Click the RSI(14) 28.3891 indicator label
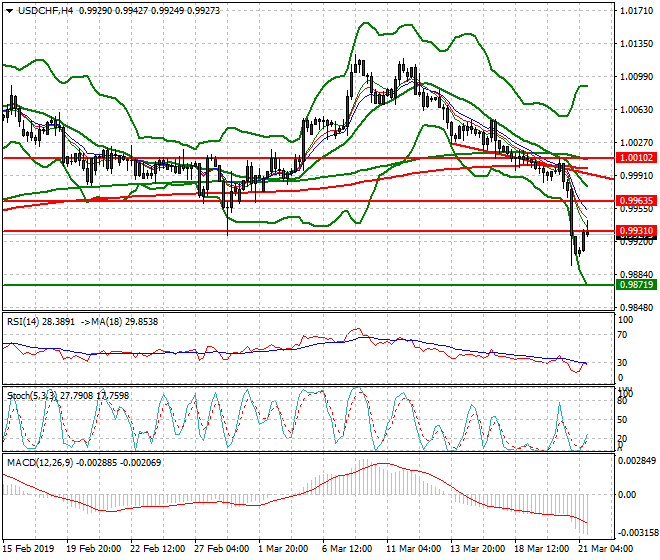Image resolution: width=660 pixels, height=560 pixels. click(41, 322)
